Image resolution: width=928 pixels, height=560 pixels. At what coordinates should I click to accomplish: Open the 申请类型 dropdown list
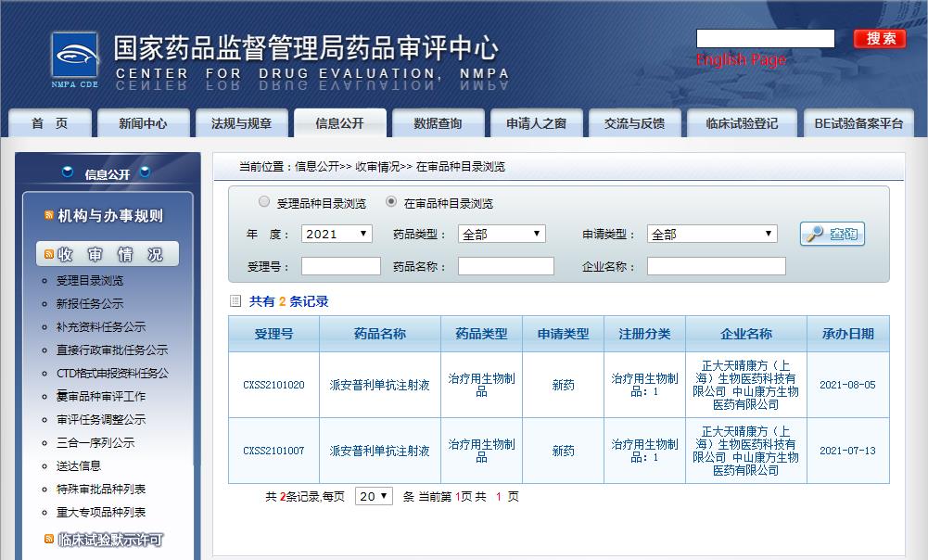(x=711, y=235)
